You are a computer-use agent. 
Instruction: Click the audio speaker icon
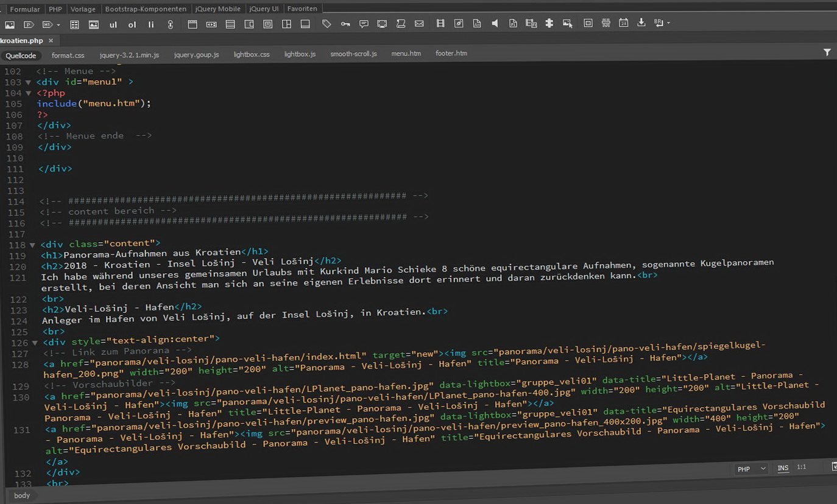coord(495,24)
